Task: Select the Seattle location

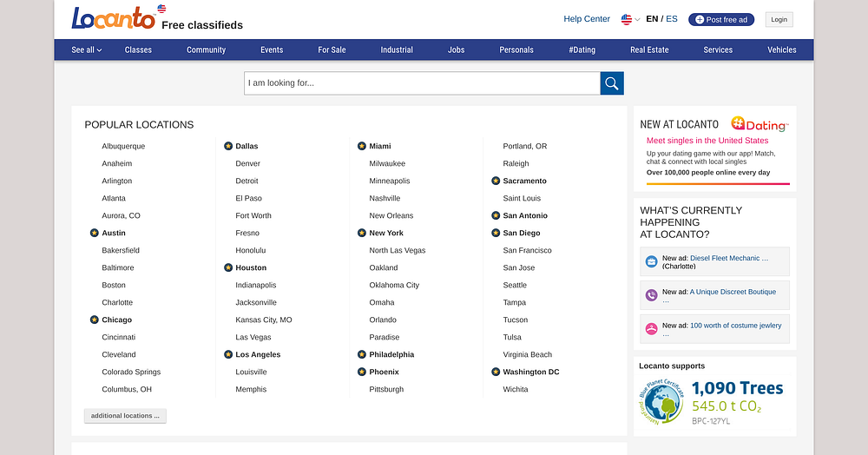Action: [x=515, y=285]
